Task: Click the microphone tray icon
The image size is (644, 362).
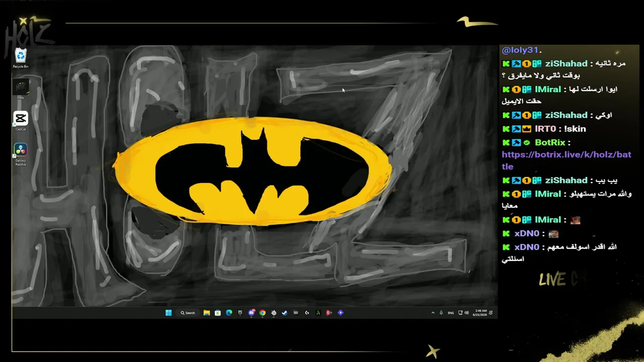Action: pyautogui.click(x=441, y=313)
